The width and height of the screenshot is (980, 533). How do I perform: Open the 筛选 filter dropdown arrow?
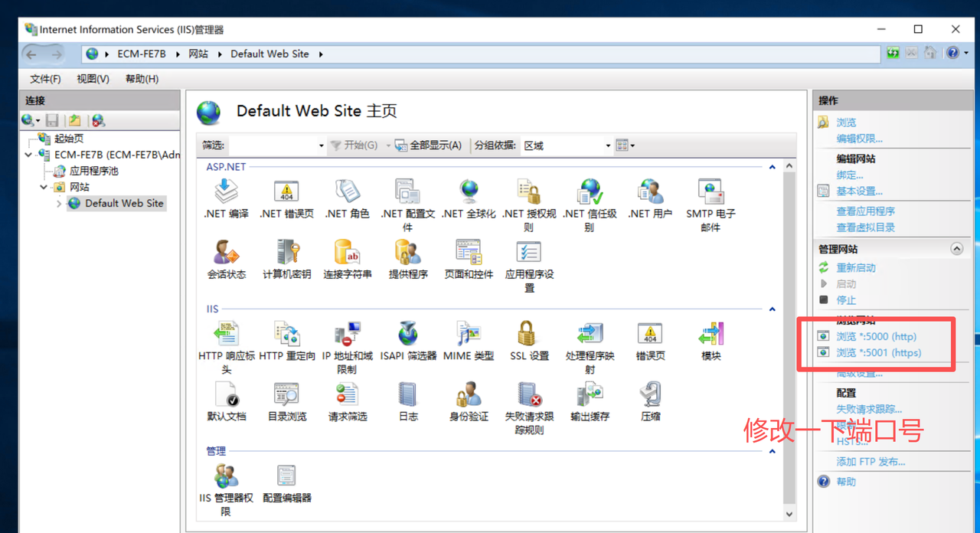tap(322, 146)
